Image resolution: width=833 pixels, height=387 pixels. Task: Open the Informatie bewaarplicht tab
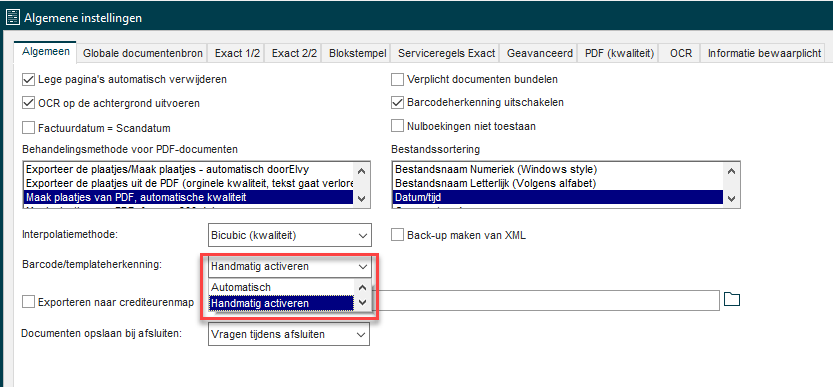(x=764, y=53)
